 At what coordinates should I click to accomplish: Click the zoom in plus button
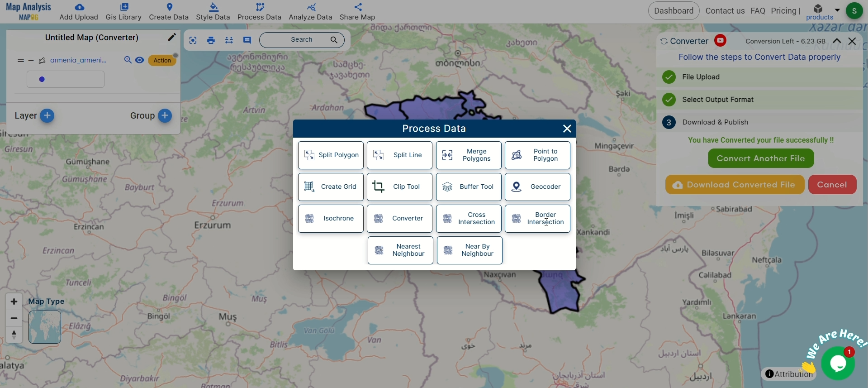tap(14, 302)
